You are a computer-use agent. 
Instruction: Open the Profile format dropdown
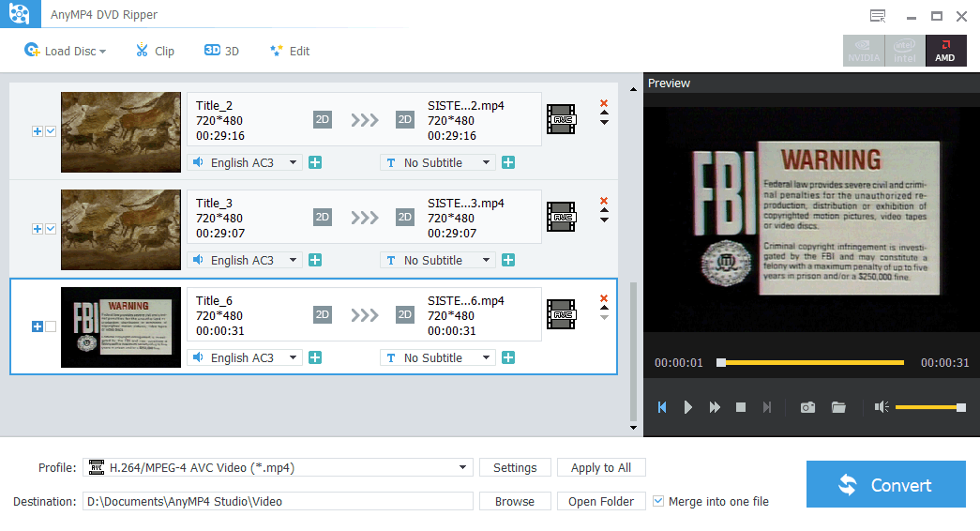(279, 468)
